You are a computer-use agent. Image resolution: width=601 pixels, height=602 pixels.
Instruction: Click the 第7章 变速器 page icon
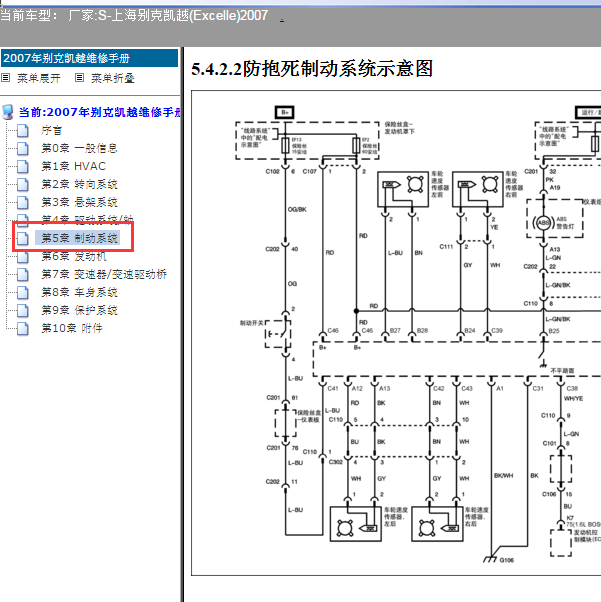pyautogui.click(x=23, y=275)
